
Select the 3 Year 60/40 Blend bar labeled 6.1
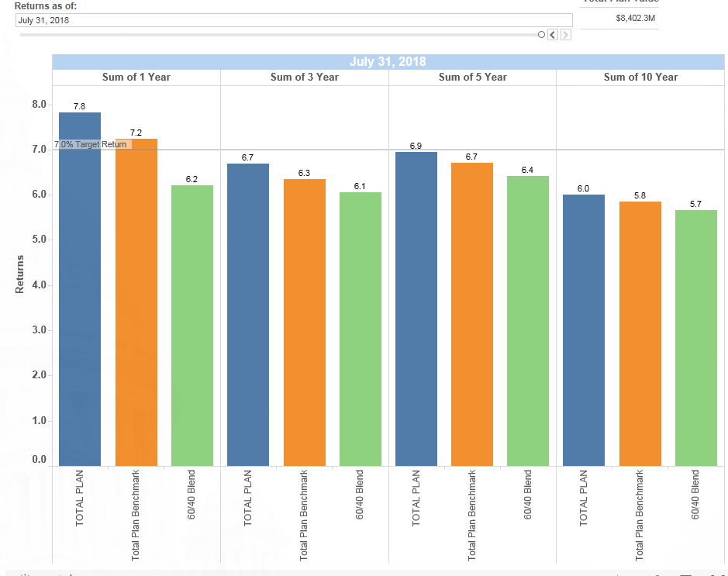click(361, 329)
